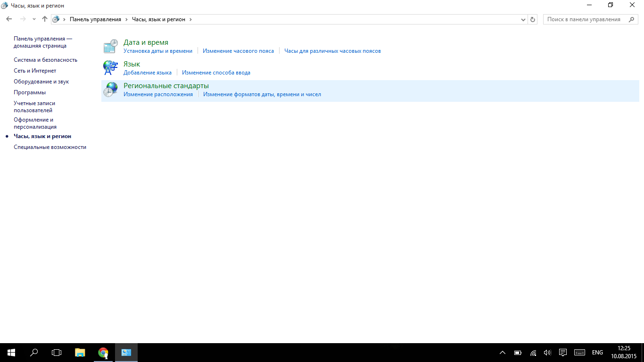Click Панель управления in breadcrumb path
Image resolution: width=644 pixels, height=362 pixels.
[x=95, y=19]
